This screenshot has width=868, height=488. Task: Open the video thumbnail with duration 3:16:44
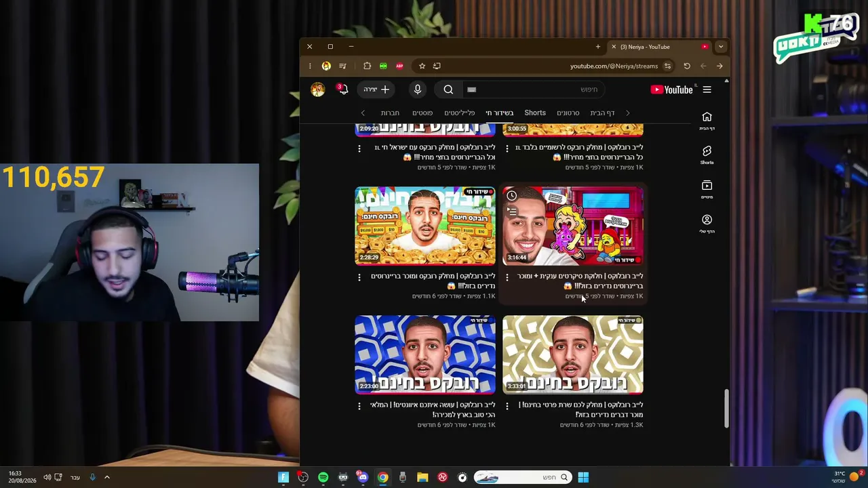coord(573,226)
